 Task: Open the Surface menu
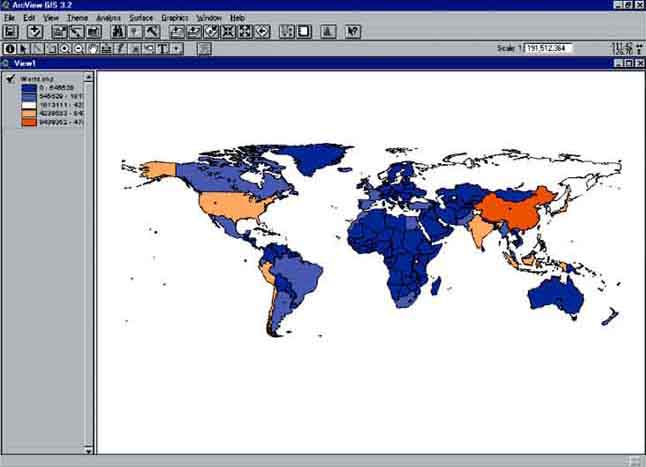coord(141,18)
